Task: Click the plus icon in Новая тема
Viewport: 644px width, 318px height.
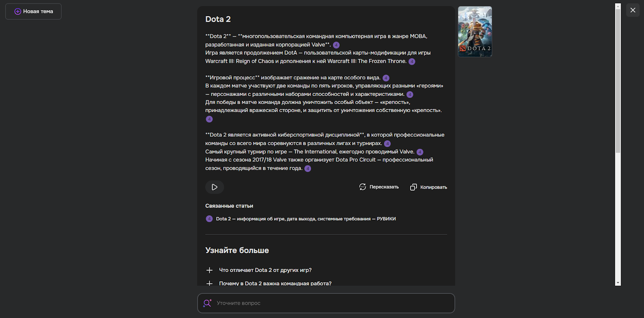Action: point(18,12)
